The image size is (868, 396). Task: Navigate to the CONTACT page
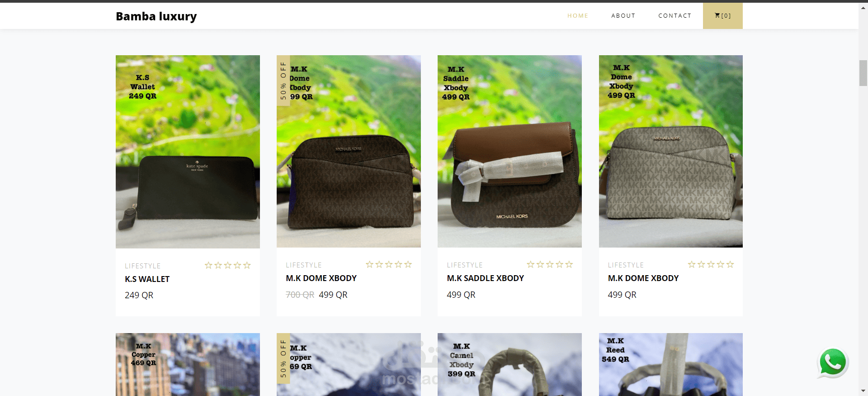675,16
